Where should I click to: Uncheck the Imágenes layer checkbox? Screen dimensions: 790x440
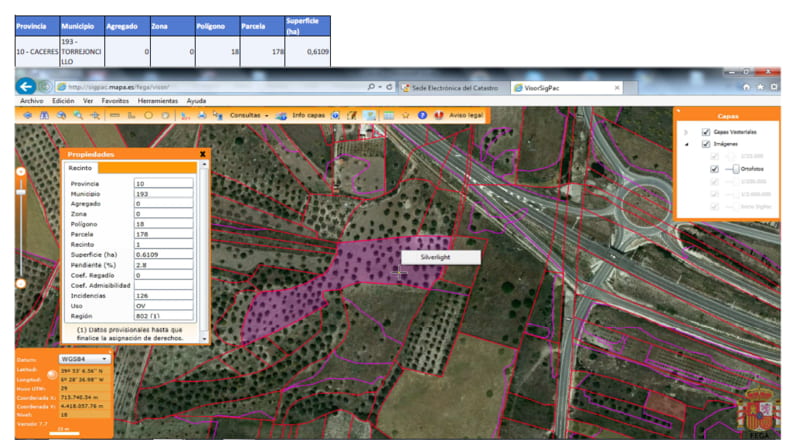[706, 144]
